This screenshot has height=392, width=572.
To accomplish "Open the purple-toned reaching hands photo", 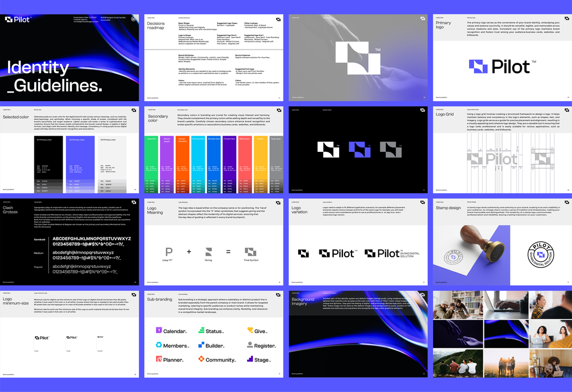I will 458,334.
